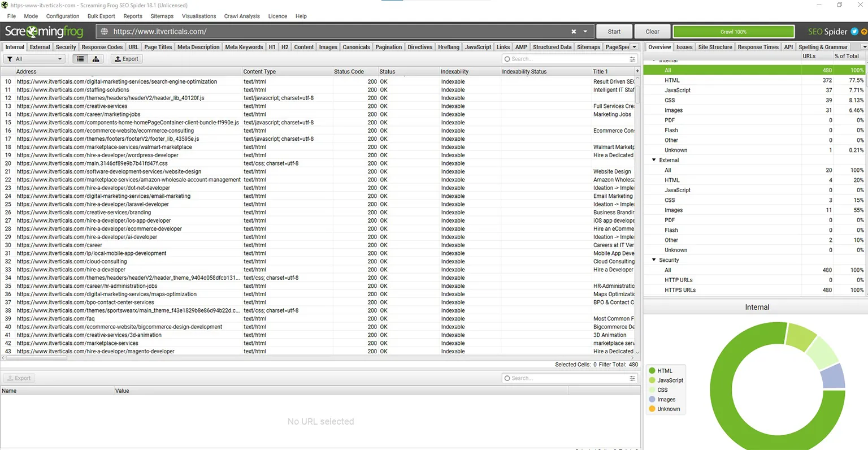
Task: Click the add column plus icon
Action: [x=637, y=72]
